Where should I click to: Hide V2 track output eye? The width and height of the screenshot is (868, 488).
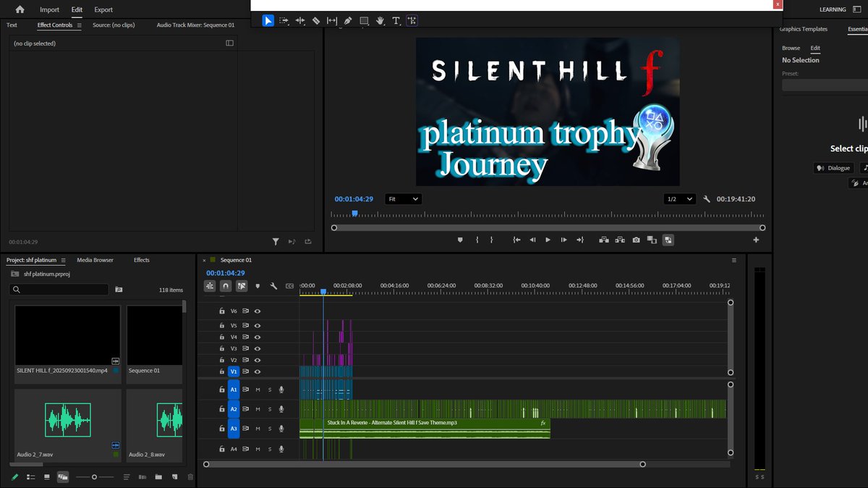[258, 360]
